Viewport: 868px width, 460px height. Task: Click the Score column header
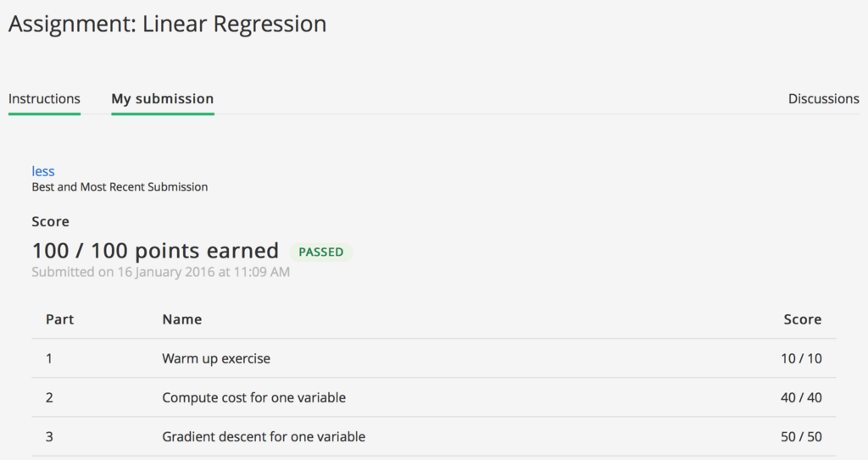click(x=803, y=319)
